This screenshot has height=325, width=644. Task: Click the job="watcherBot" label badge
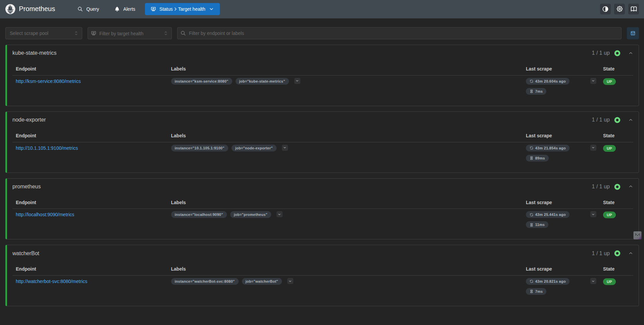click(x=262, y=281)
